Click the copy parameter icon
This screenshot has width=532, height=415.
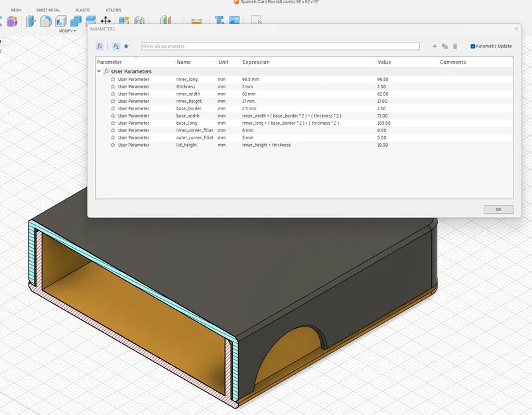[x=444, y=46]
